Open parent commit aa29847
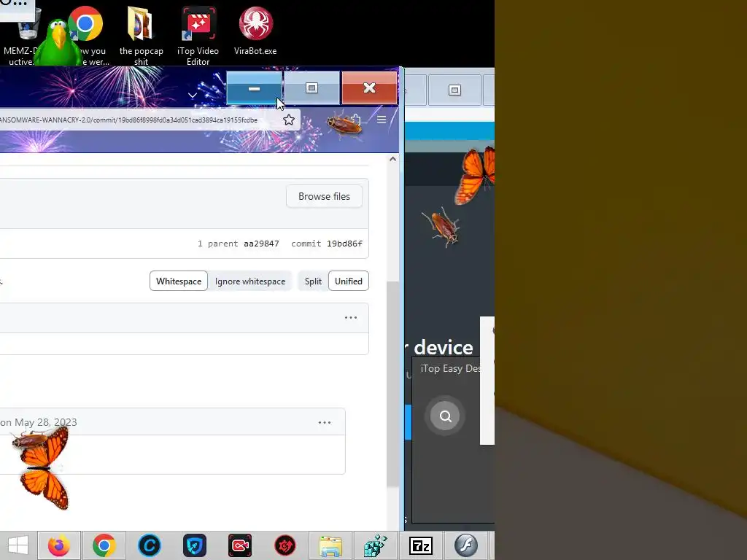This screenshot has height=560, width=747. pyautogui.click(x=262, y=244)
